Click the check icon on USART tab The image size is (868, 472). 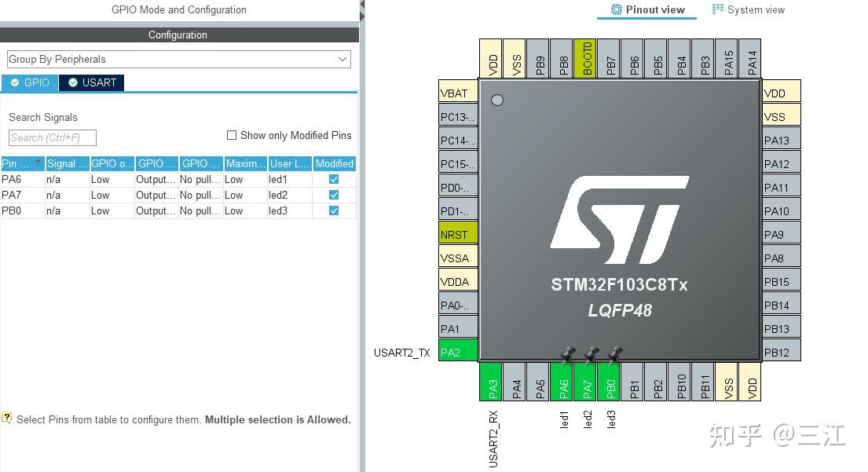click(x=73, y=82)
